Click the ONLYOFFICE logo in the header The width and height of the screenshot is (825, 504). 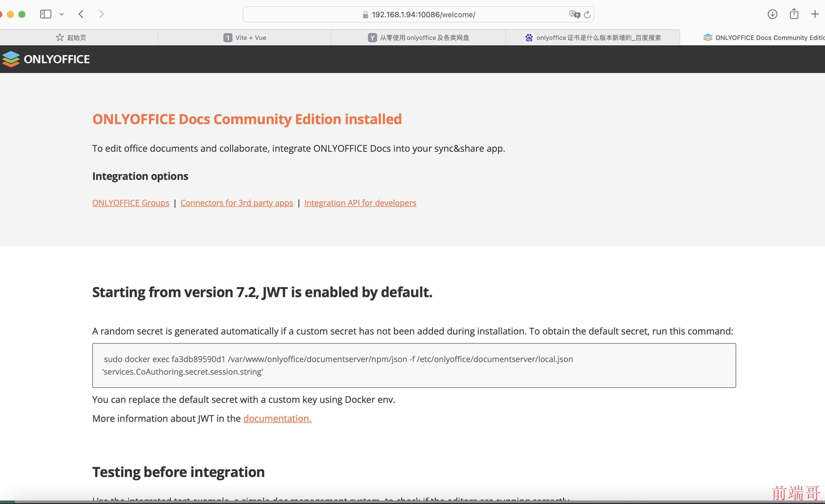pyautogui.click(x=46, y=59)
